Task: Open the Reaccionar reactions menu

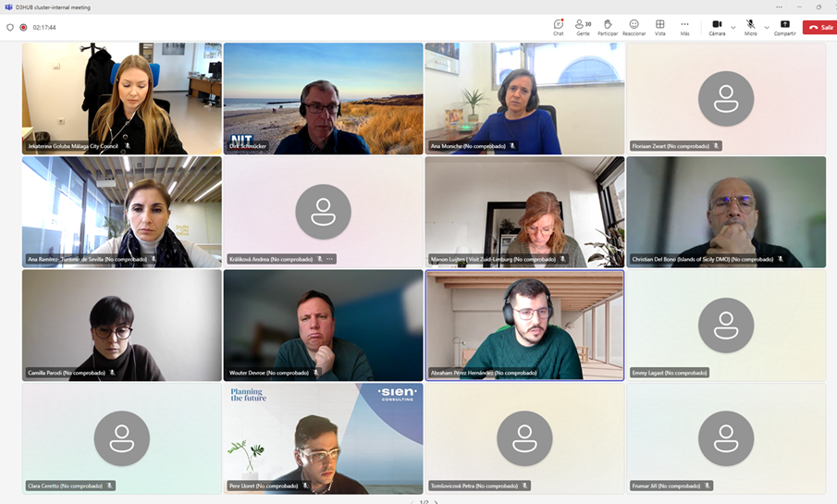Action: tap(634, 27)
